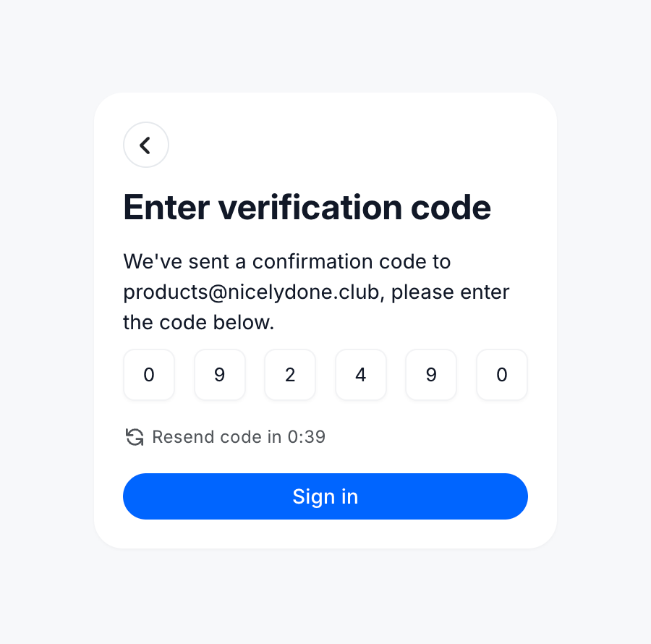Select the fifth box displaying 9

431,375
